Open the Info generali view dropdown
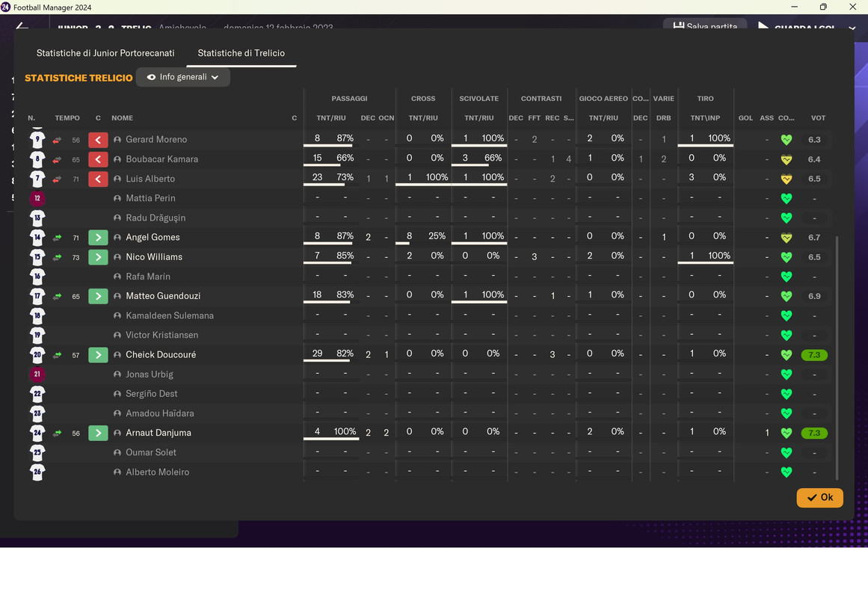 point(182,77)
